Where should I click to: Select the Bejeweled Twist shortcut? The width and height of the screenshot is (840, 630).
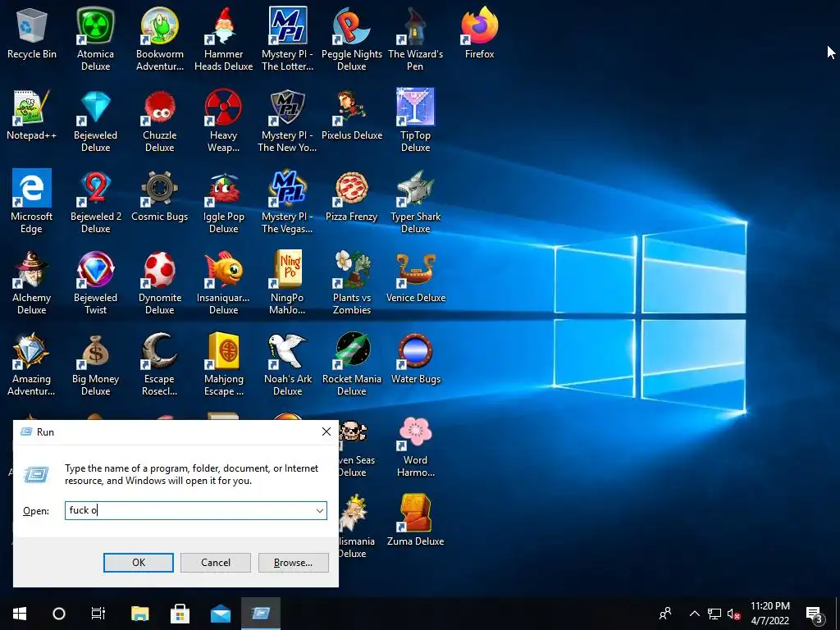95,283
